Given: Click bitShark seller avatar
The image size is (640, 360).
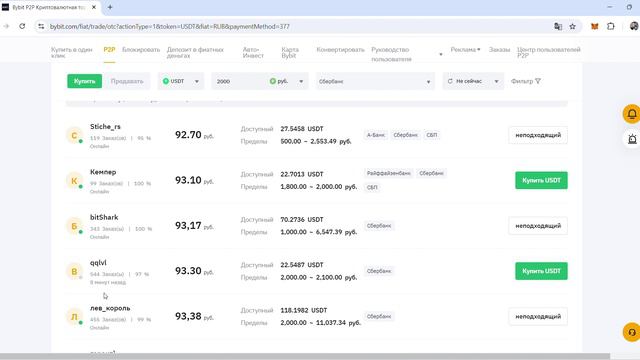Looking at the screenshot, I should coord(74,226).
